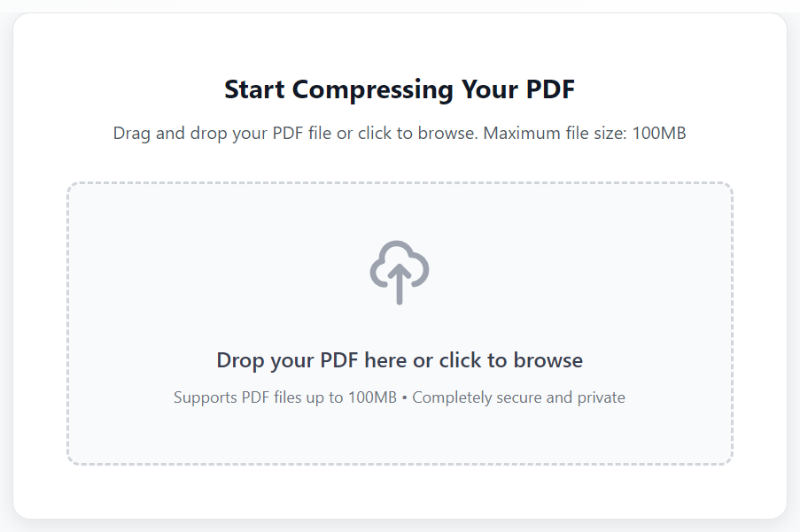Click the "Completely secure and private" text

tap(518, 397)
